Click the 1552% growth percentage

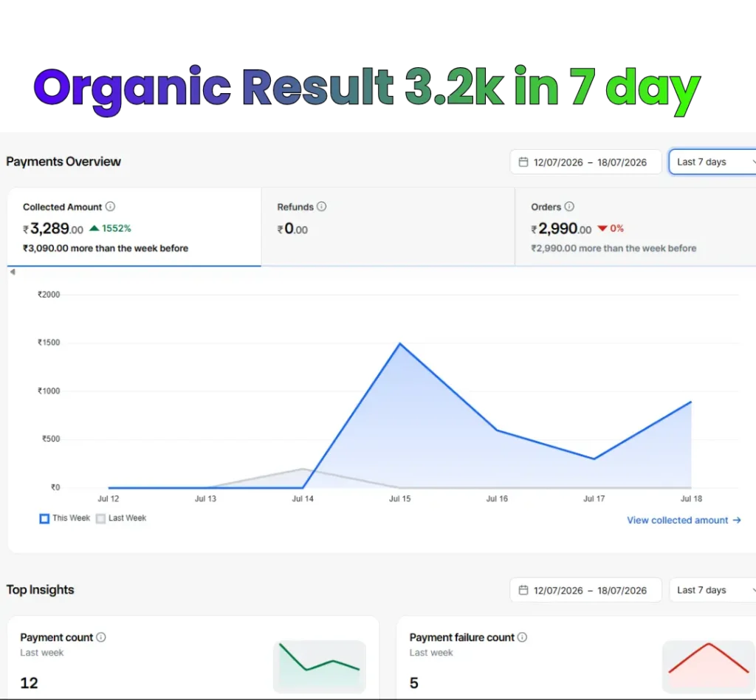[116, 228]
